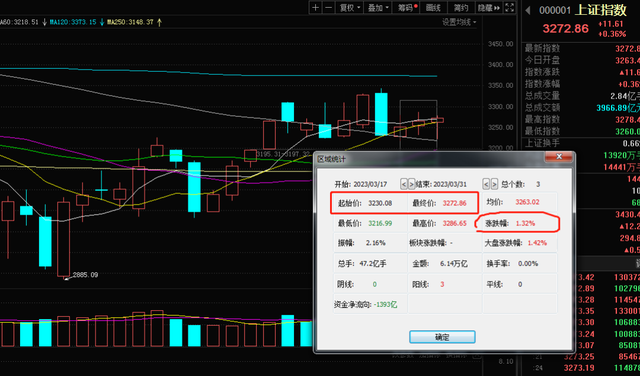Open the 复权 dropdown

tap(350, 7)
